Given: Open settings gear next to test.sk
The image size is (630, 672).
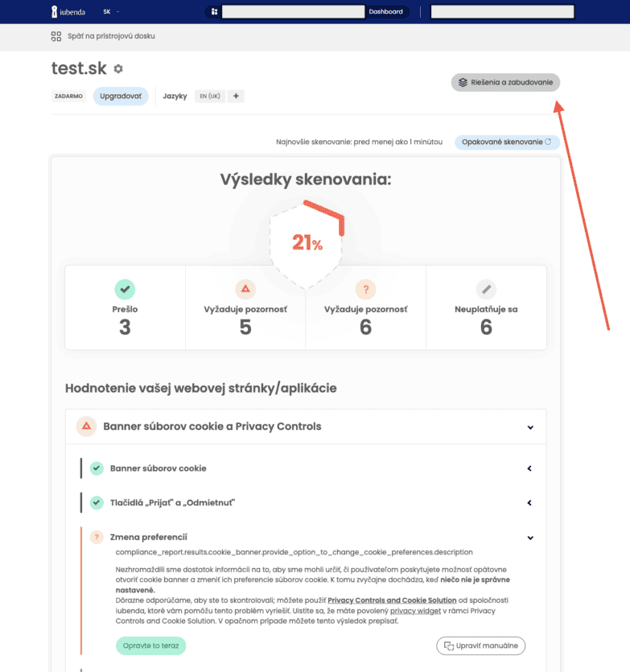Looking at the screenshot, I should tap(118, 69).
